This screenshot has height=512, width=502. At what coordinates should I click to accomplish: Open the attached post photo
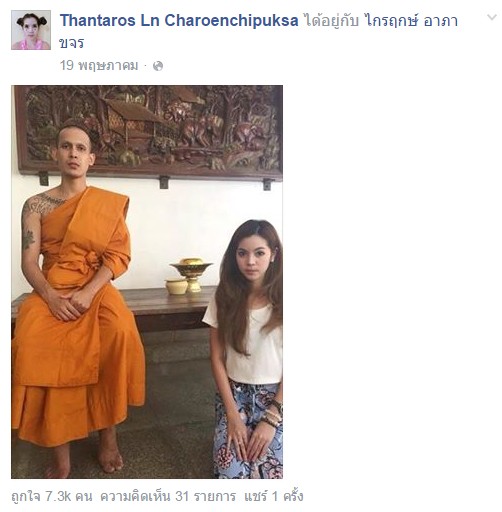click(147, 282)
